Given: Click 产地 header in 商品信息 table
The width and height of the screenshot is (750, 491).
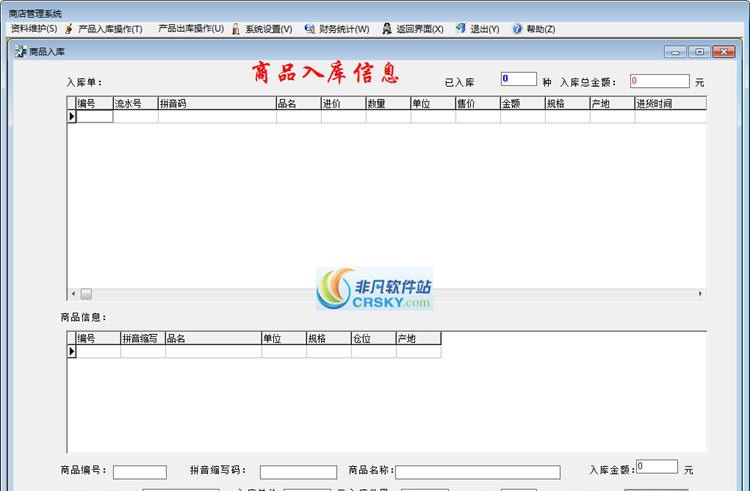Looking at the screenshot, I should coord(419,338).
